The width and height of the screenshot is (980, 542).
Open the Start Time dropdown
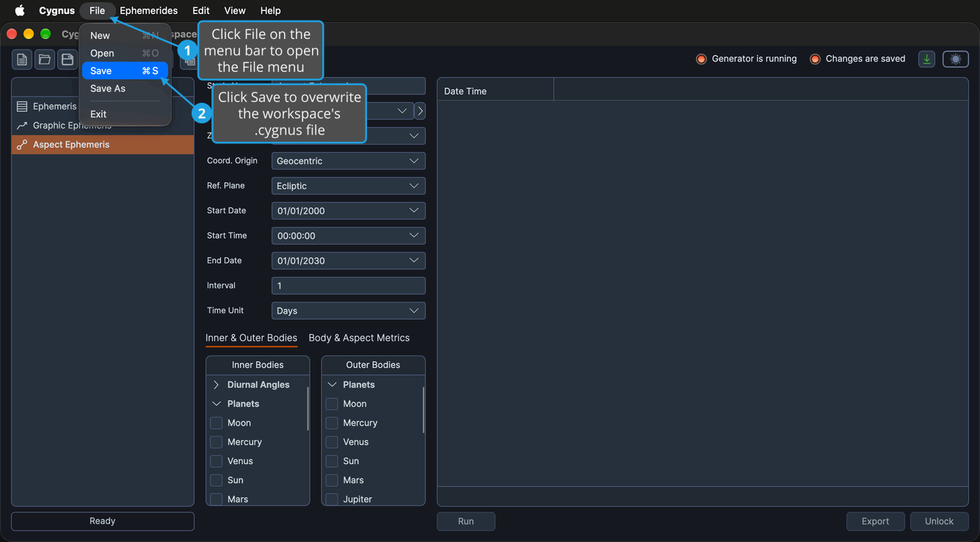tap(349, 236)
